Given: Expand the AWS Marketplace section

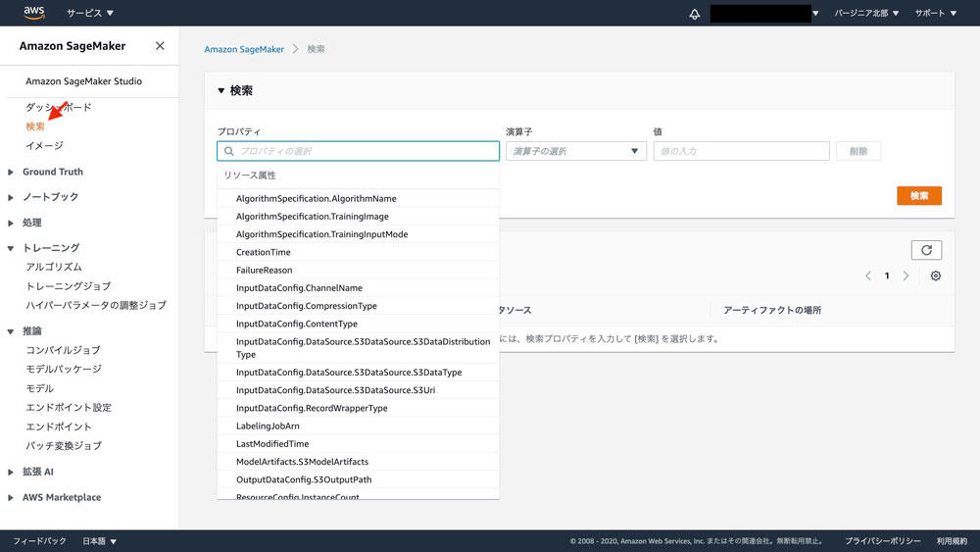Looking at the screenshot, I should 11,498.
